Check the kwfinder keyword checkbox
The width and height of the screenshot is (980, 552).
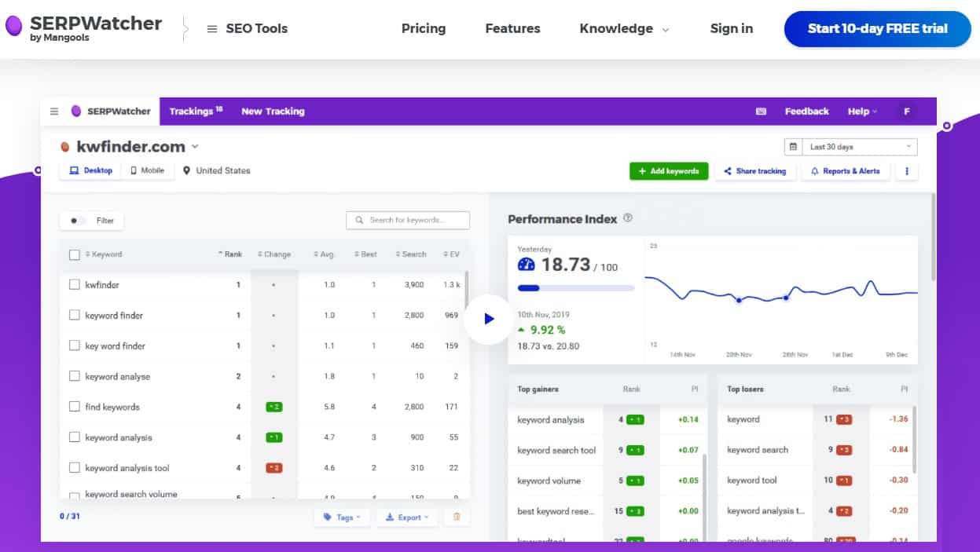click(x=74, y=285)
